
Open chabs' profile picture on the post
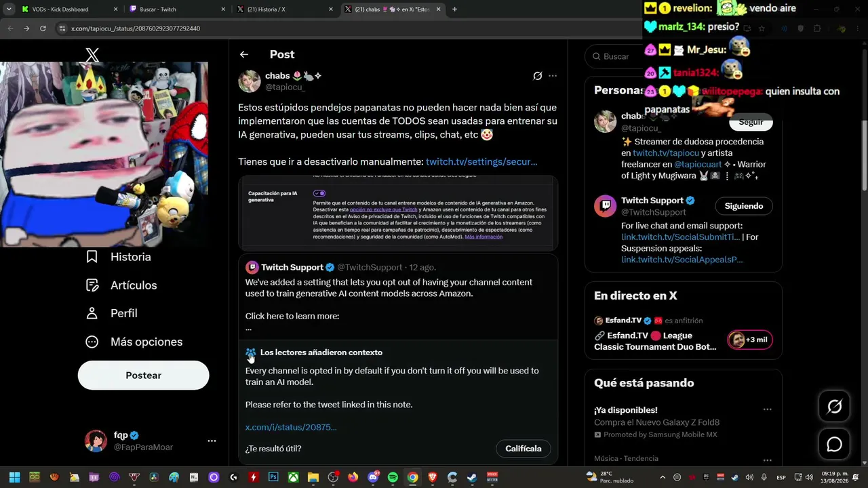(250, 81)
